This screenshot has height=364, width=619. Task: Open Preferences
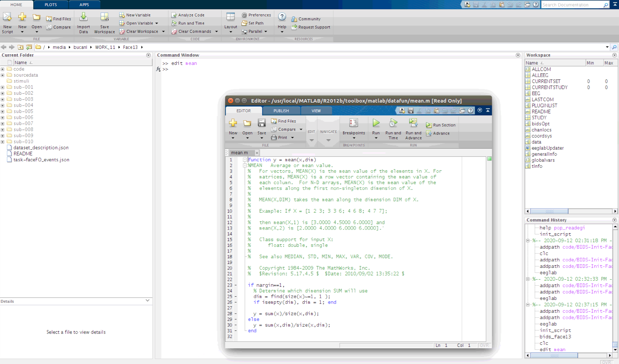pos(256,15)
